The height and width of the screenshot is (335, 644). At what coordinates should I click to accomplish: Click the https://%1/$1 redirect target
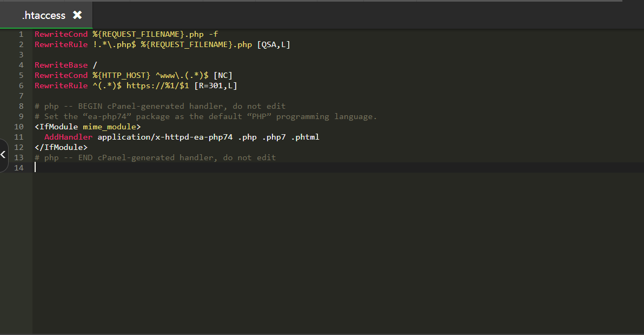coord(158,86)
